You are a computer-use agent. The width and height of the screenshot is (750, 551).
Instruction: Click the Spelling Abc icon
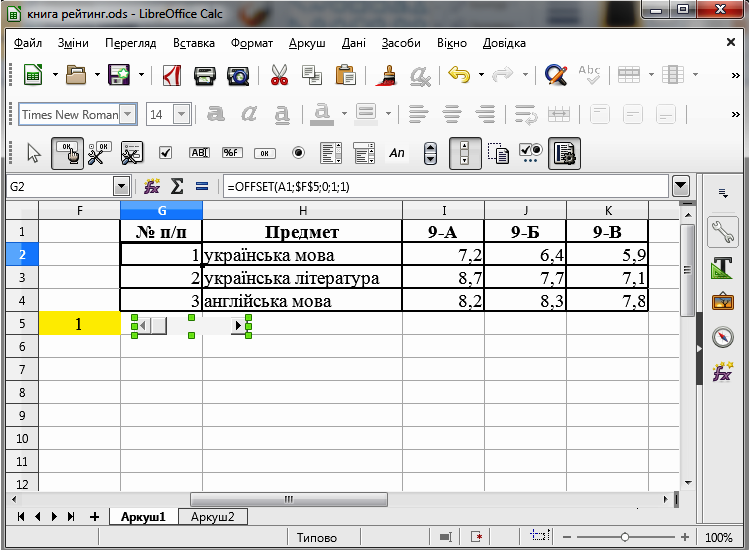pyautogui.click(x=589, y=75)
